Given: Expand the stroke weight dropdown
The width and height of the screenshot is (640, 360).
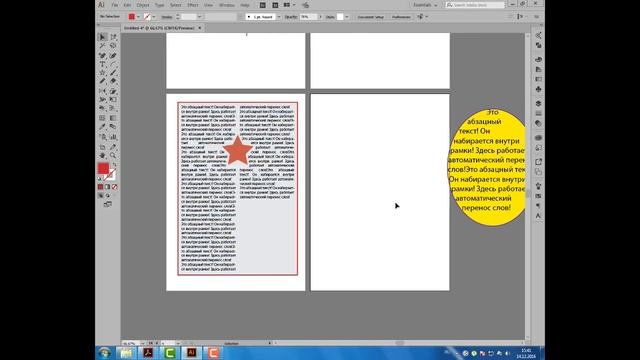Looking at the screenshot, I should click(200, 17).
